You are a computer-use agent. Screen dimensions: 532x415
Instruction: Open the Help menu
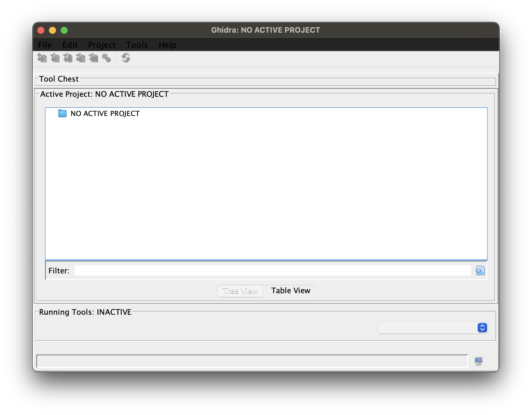[x=167, y=45]
